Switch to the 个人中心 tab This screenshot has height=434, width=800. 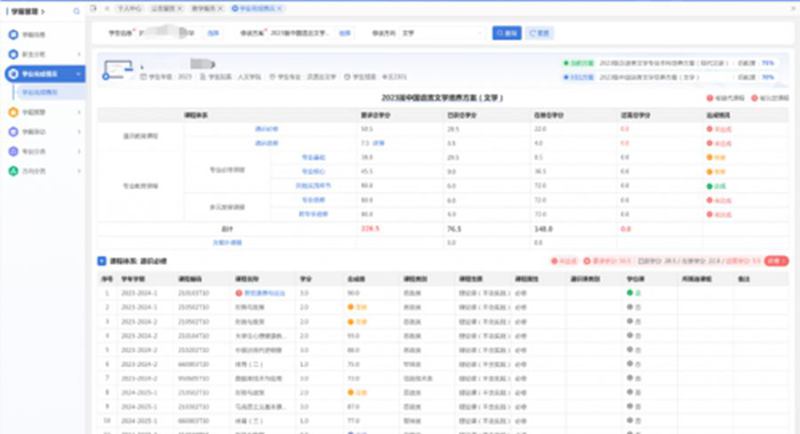(129, 8)
